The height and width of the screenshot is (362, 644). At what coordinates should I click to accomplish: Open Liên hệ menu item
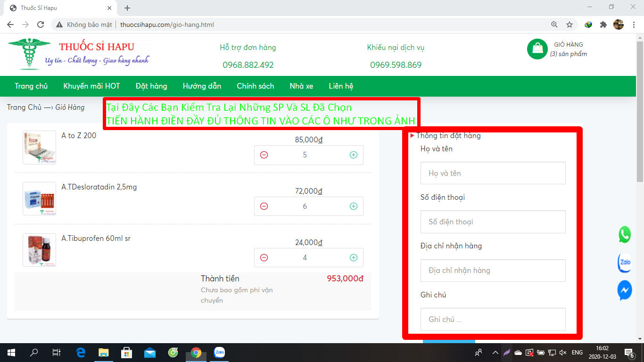341,86
